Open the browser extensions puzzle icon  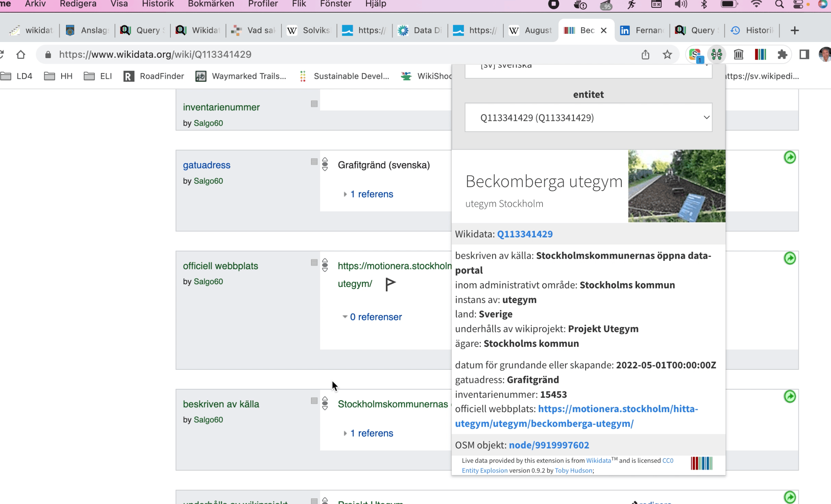click(x=782, y=54)
